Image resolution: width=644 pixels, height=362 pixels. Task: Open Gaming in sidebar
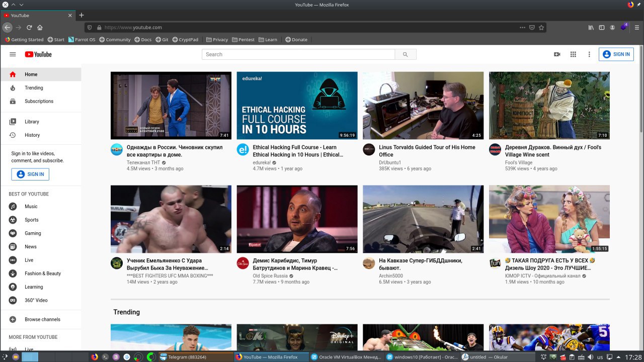click(41, 233)
